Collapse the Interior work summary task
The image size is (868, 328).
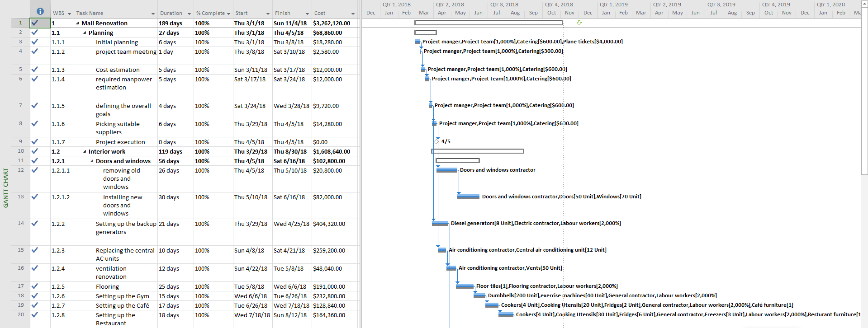click(x=85, y=152)
